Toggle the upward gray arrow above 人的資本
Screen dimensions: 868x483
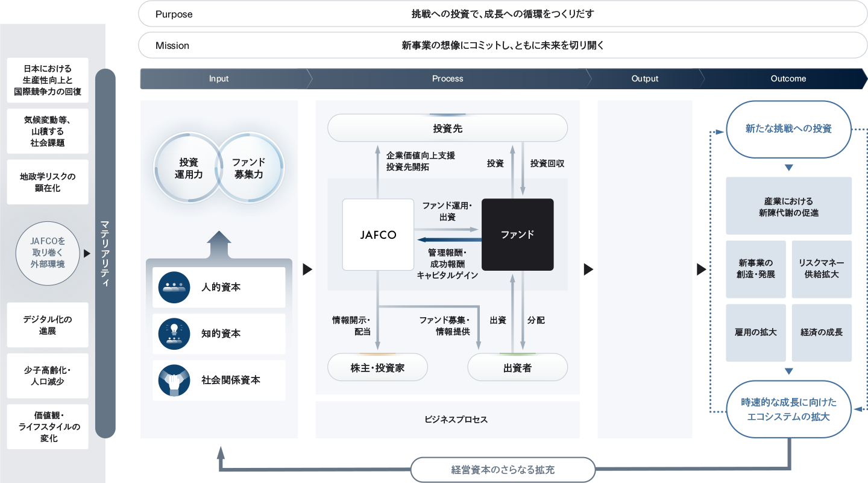point(219,241)
